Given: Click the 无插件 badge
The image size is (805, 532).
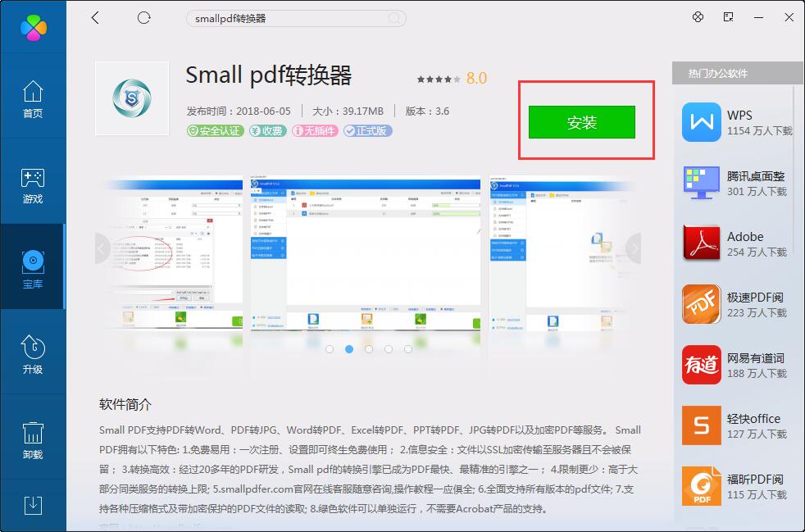Looking at the screenshot, I should pyautogui.click(x=315, y=131).
